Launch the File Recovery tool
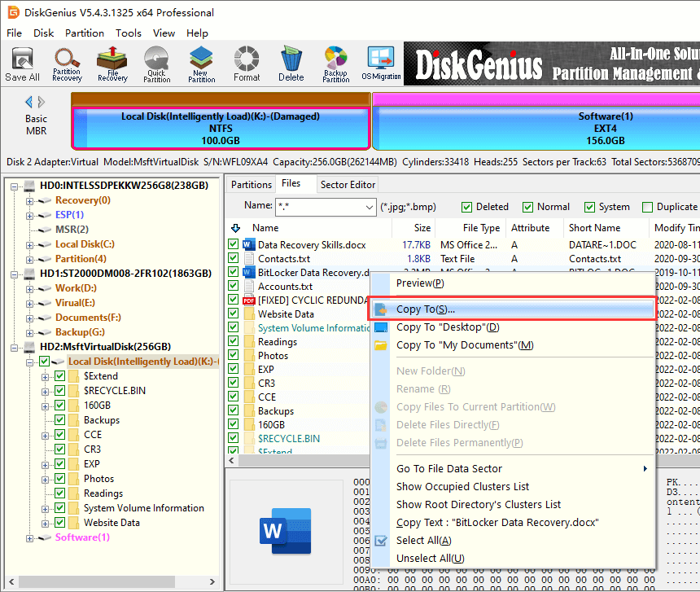Screen dimensions: 700x592 [x=112, y=64]
